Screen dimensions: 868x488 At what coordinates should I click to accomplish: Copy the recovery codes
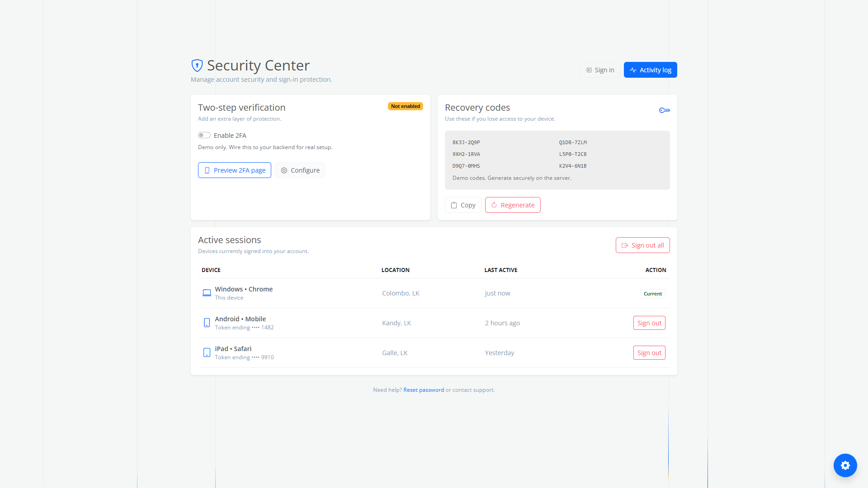click(x=463, y=205)
